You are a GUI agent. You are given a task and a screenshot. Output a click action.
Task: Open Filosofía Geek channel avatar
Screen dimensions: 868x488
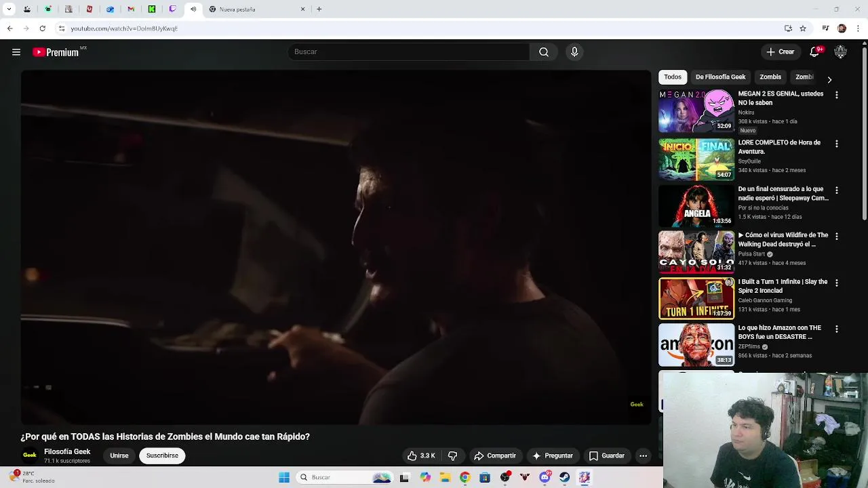click(x=30, y=455)
